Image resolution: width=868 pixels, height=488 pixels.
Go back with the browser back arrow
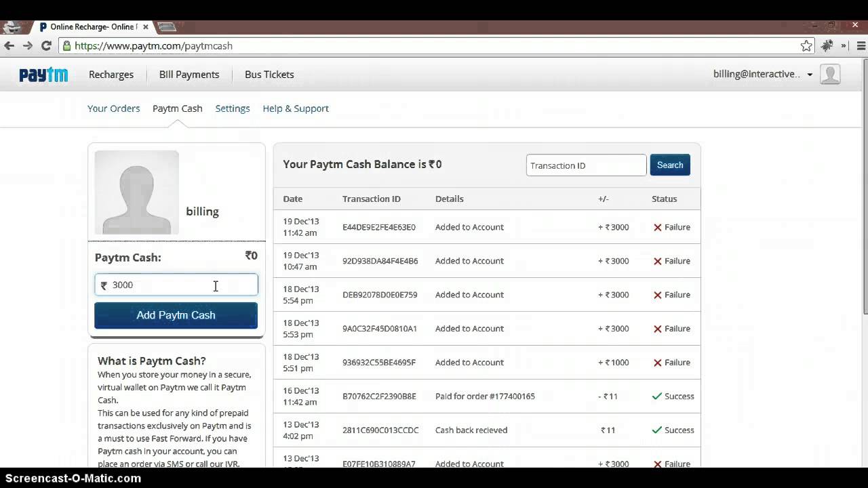pos(9,46)
